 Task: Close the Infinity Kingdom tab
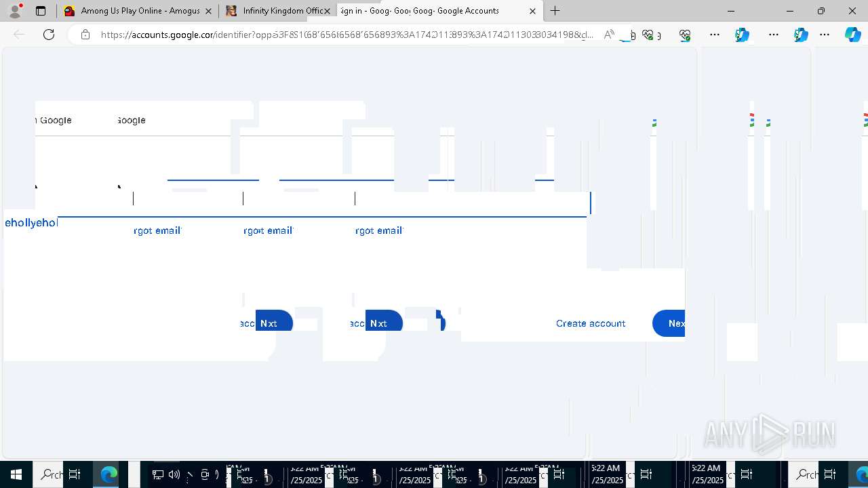328,11
